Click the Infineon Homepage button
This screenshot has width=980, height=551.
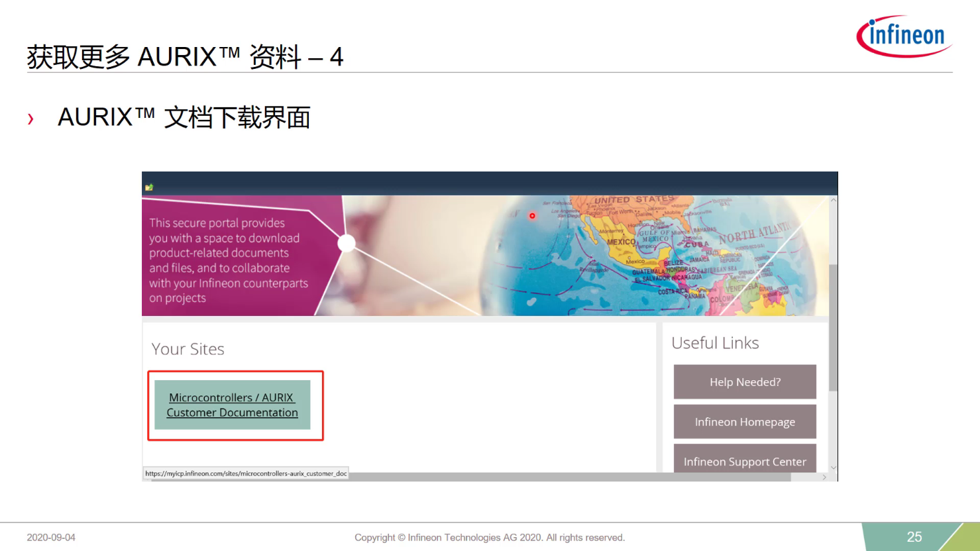click(744, 421)
